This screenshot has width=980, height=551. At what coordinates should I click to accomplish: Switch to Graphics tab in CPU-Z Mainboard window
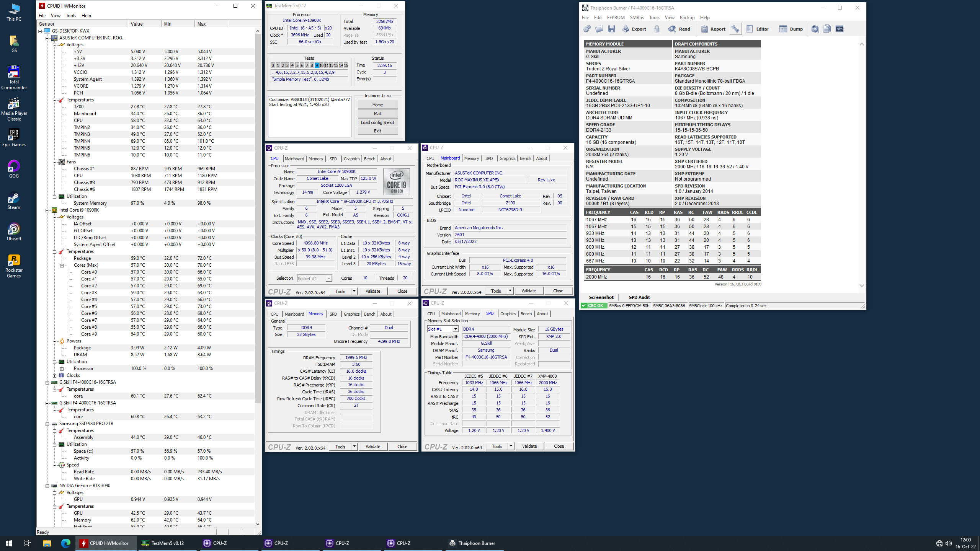[507, 158]
